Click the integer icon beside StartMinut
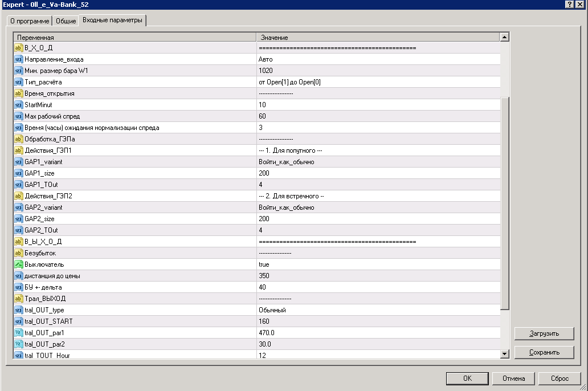 [x=18, y=105]
